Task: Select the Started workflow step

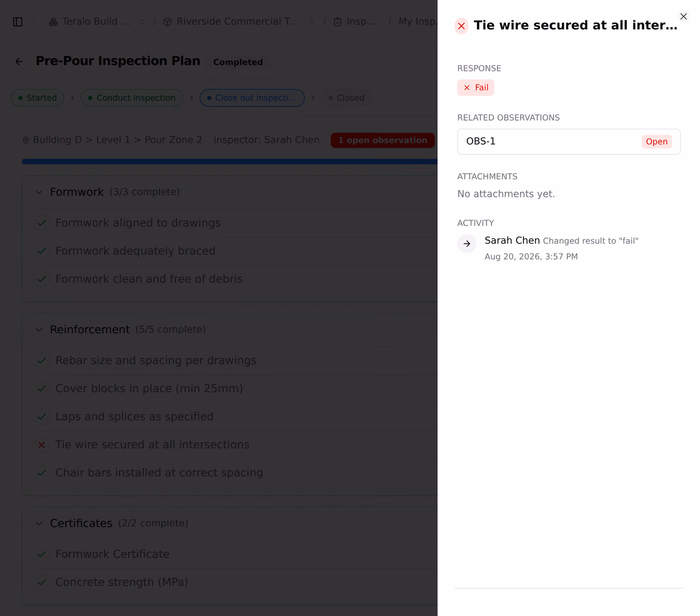Action: point(37,98)
